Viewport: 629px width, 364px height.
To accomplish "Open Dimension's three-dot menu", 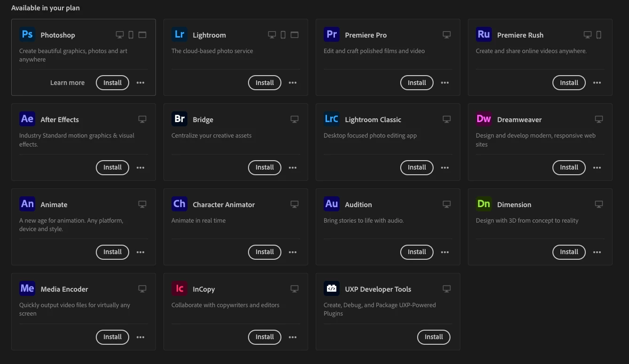I will tap(597, 252).
